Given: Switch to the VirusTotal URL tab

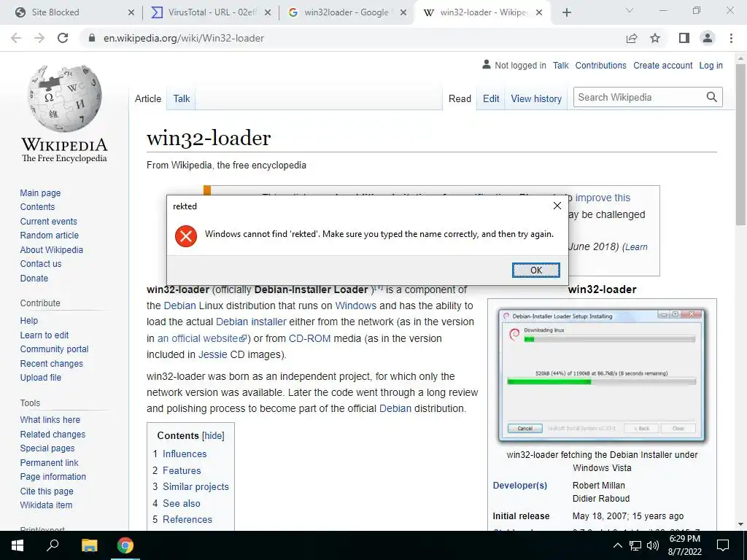Looking at the screenshot, I should (209, 12).
